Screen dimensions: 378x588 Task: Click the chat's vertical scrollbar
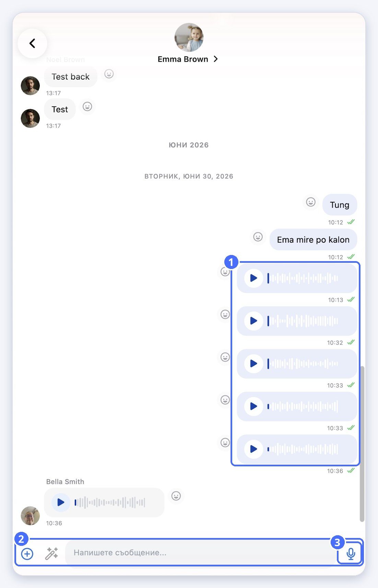362,444
